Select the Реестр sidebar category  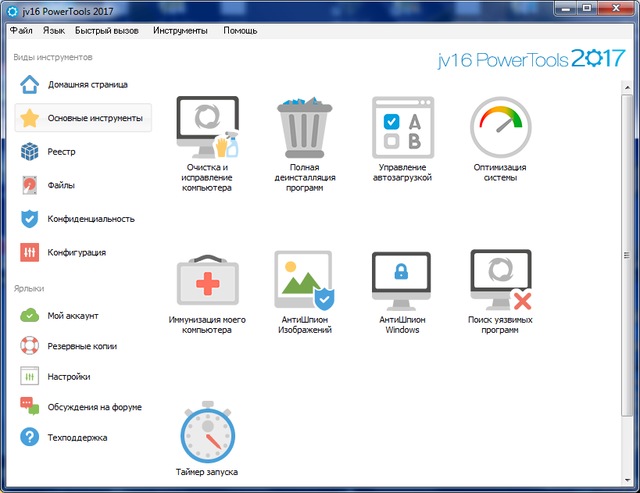coord(60,152)
